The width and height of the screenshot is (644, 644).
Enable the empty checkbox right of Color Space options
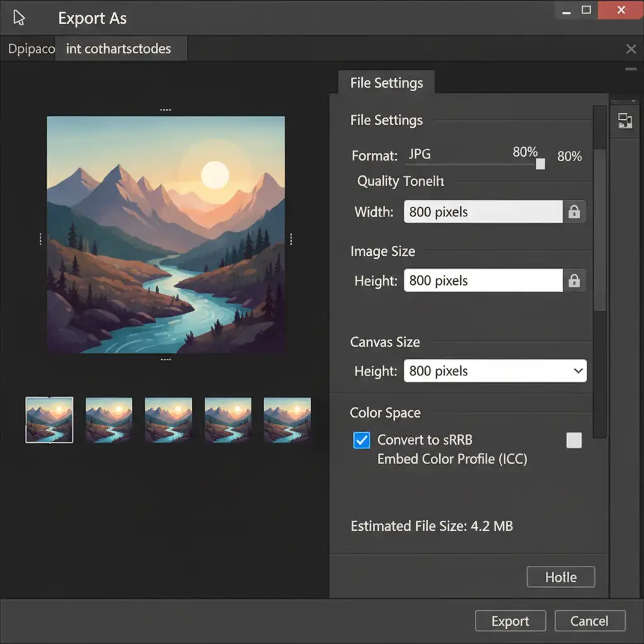[x=574, y=440]
